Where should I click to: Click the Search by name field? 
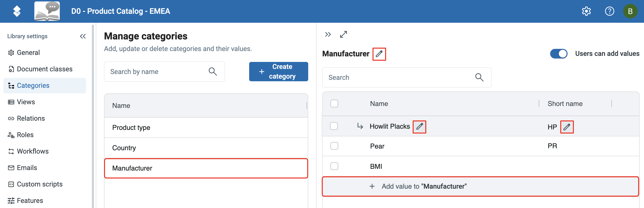click(165, 72)
